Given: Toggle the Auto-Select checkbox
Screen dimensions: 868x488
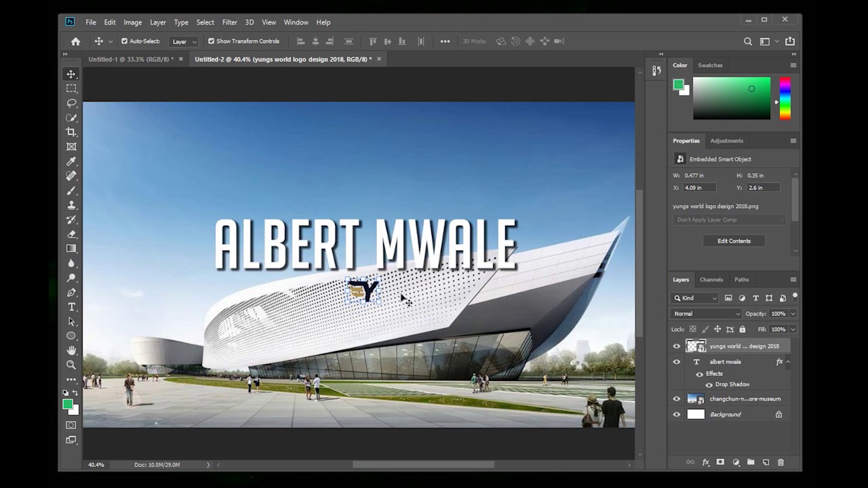Looking at the screenshot, I should click(124, 41).
